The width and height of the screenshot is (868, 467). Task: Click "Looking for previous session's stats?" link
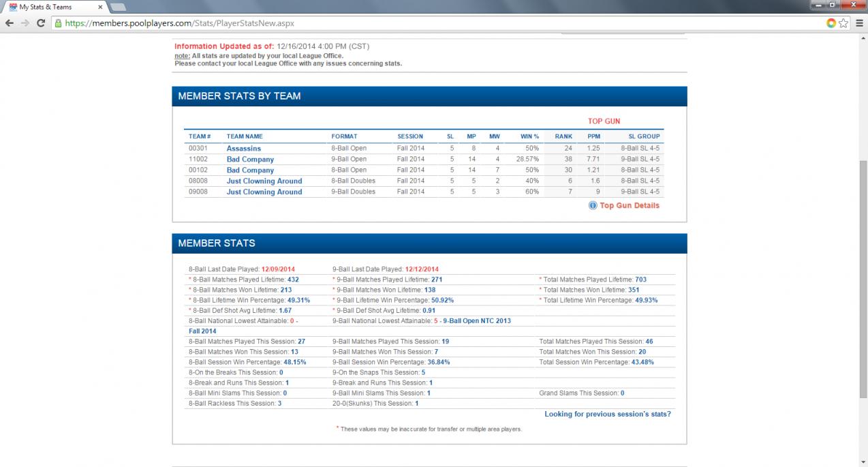607,414
